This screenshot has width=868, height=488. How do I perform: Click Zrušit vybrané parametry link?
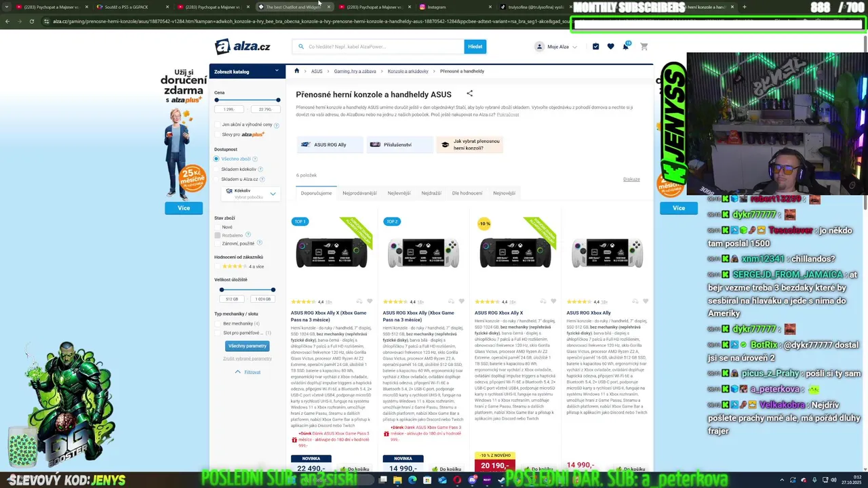pyautogui.click(x=248, y=359)
